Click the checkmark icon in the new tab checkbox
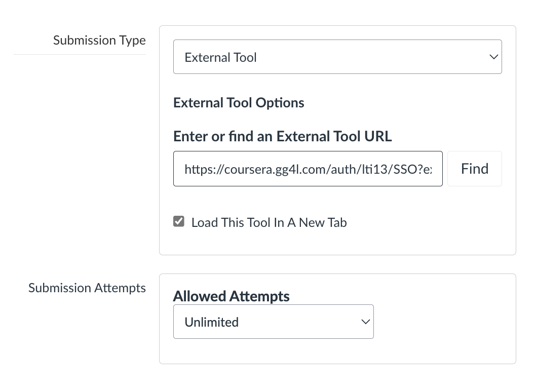Image resolution: width=536 pixels, height=392 pixels. pyautogui.click(x=179, y=221)
